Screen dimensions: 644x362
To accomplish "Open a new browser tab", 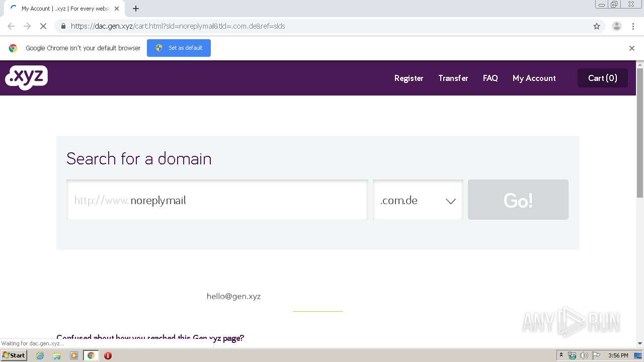I will pos(136,9).
